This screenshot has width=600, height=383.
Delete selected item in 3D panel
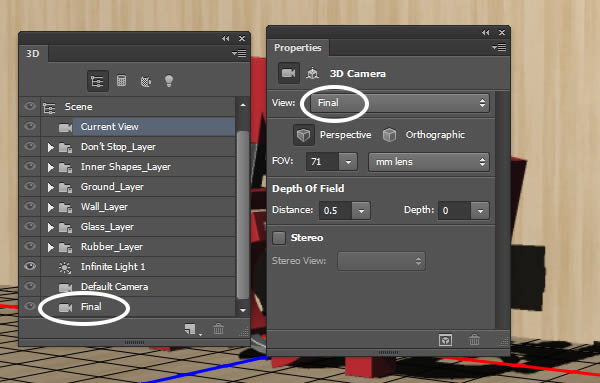(x=218, y=329)
